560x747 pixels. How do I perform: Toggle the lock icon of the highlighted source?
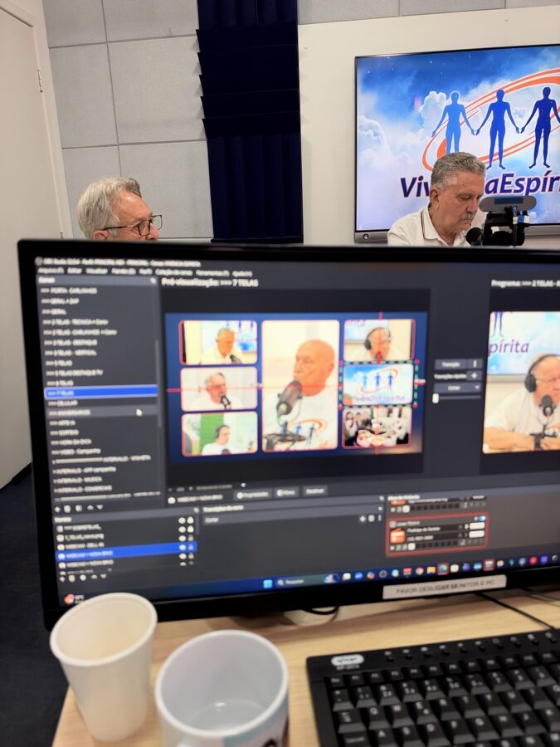[x=191, y=549]
